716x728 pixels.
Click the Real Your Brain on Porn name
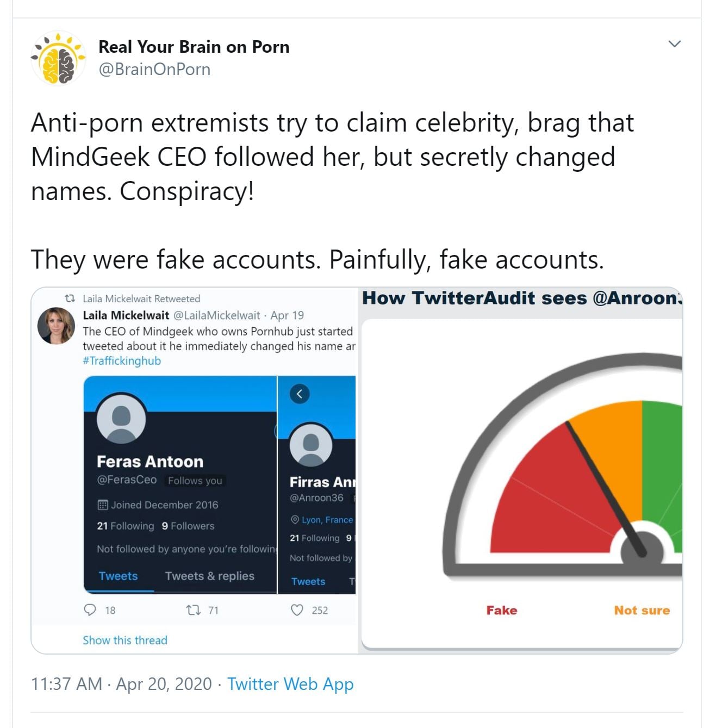coord(194,47)
